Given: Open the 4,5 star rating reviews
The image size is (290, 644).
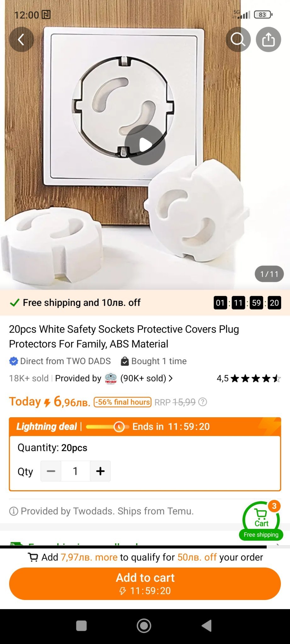Looking at the screenshot, I should point(248,378).
